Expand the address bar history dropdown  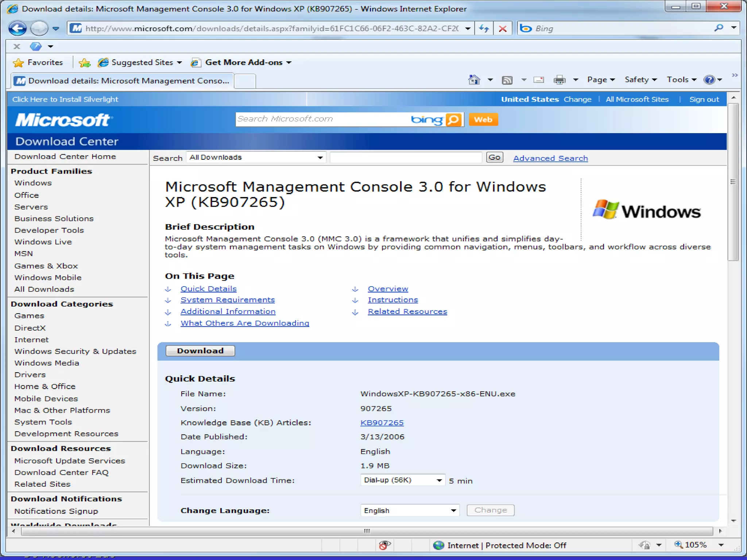click(468, 28)
